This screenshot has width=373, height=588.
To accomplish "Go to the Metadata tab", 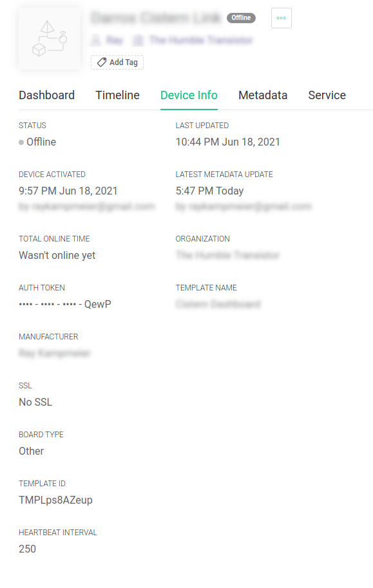I will [263, 95].
